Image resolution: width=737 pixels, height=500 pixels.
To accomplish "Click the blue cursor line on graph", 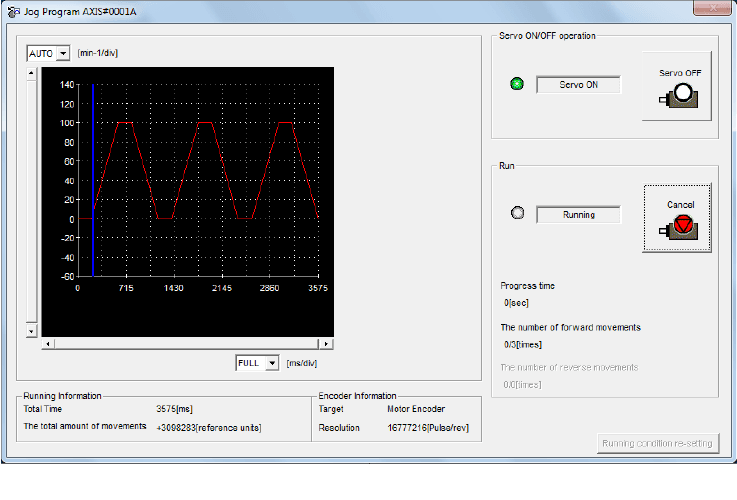I will [92, 180].
